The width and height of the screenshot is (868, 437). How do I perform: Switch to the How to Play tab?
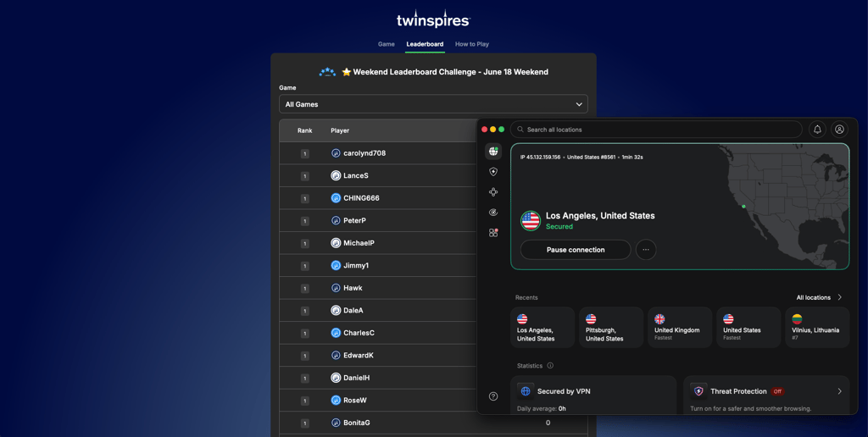(x=472, y=44)
